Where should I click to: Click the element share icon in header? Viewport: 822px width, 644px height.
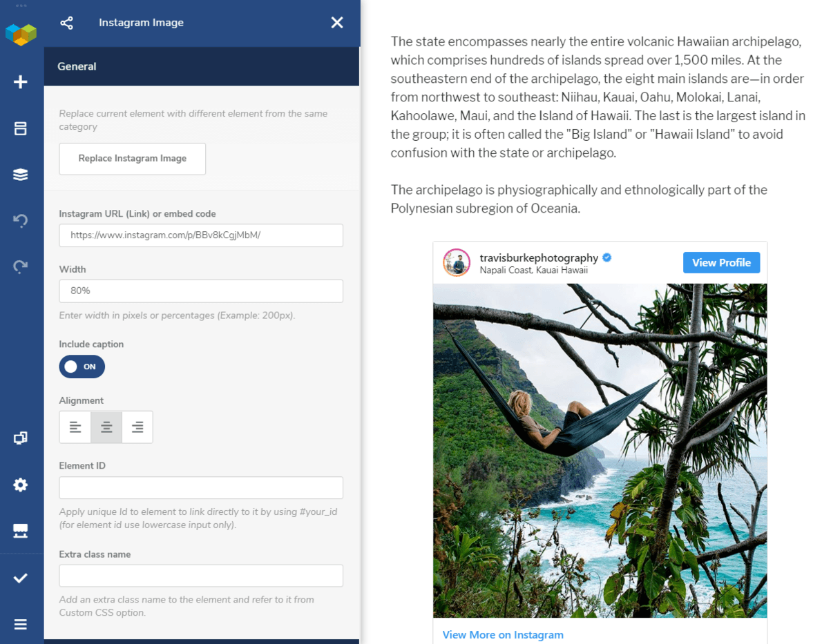[x=66, y=23]
